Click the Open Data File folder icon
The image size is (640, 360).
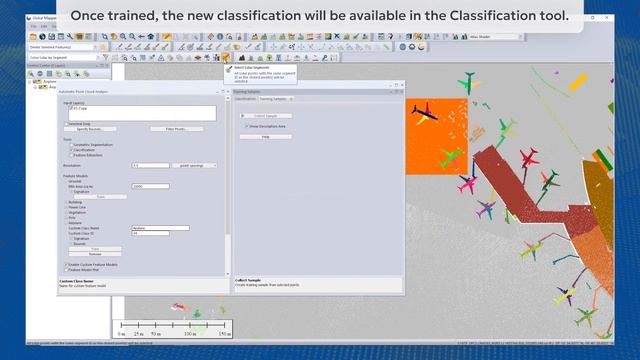33,37
